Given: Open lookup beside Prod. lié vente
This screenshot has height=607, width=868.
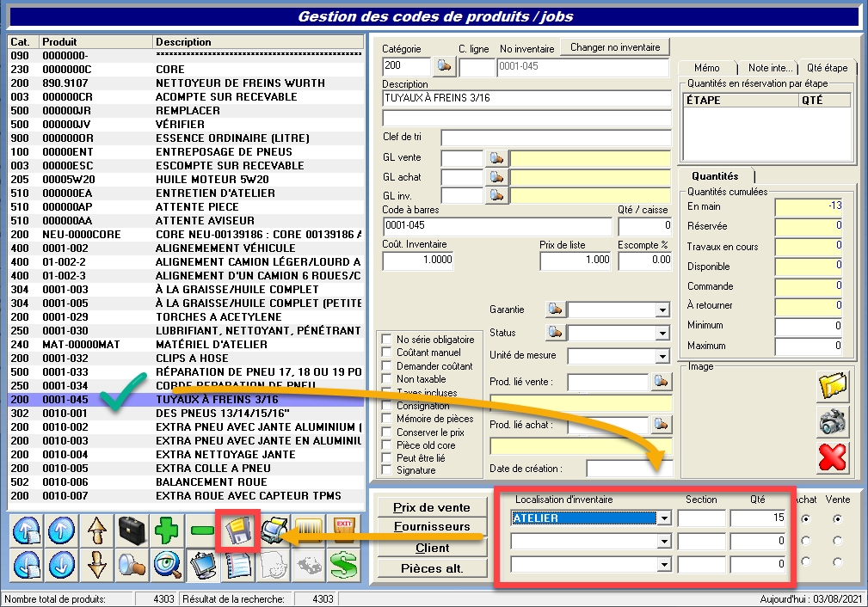Looking at the screenshot, I should coord(661,381).
